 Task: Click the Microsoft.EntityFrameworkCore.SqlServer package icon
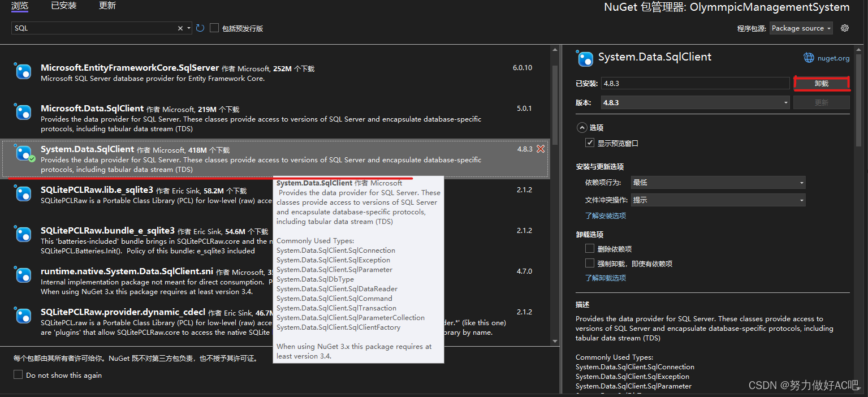point(23,71)
